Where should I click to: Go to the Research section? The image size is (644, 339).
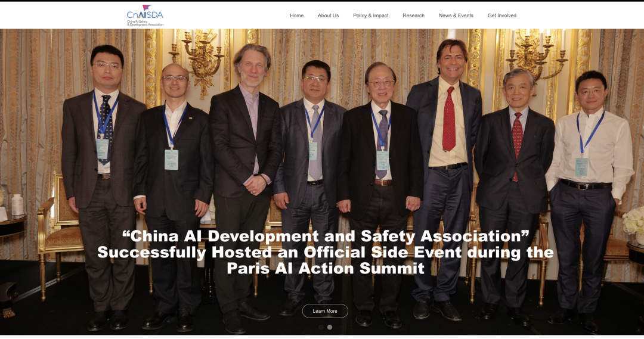click(413, 15)
